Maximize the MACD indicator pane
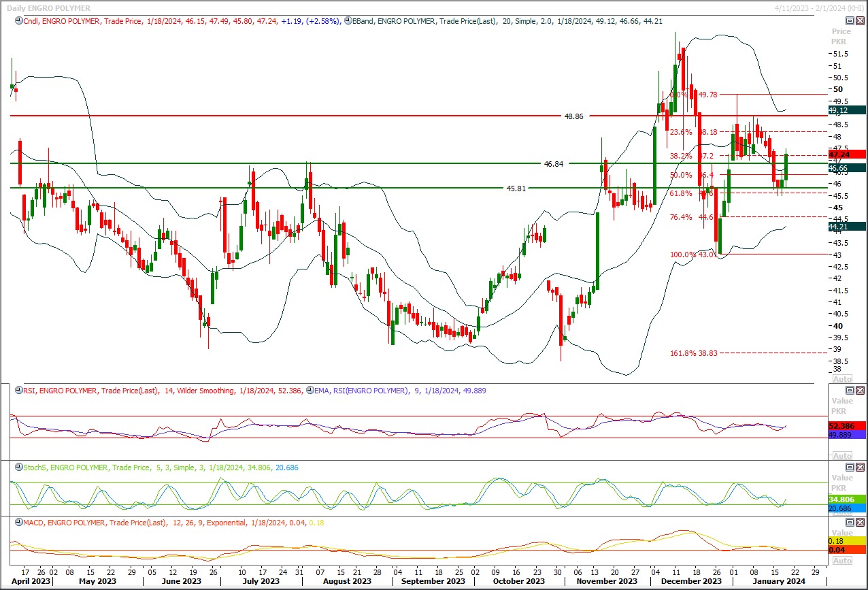Screen dimensions: 868x590 point(850,522)
